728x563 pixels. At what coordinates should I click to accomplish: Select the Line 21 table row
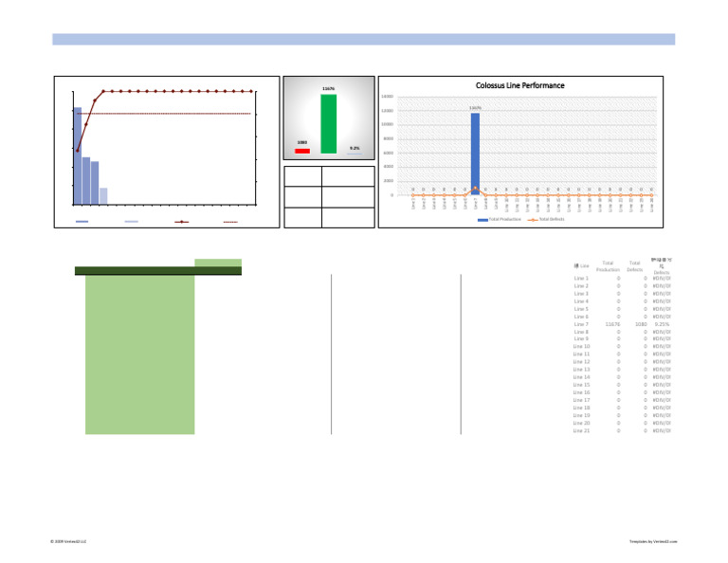click(x=622, y=430)
